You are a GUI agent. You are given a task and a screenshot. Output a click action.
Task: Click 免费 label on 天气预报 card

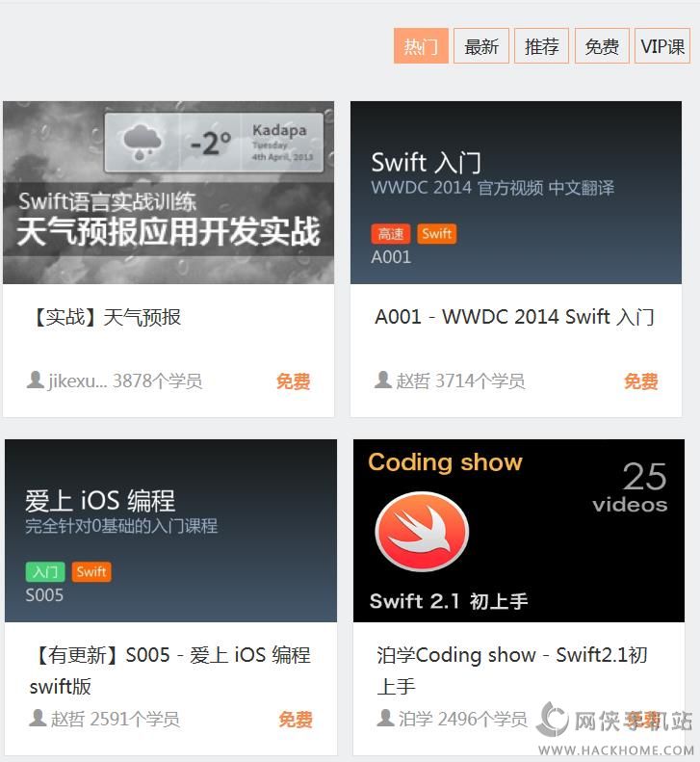pyautogui.click(x=294, y=381)
